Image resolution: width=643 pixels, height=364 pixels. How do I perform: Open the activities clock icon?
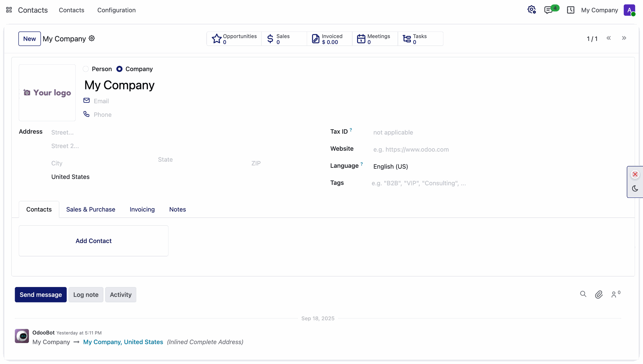tap(571, 10)
